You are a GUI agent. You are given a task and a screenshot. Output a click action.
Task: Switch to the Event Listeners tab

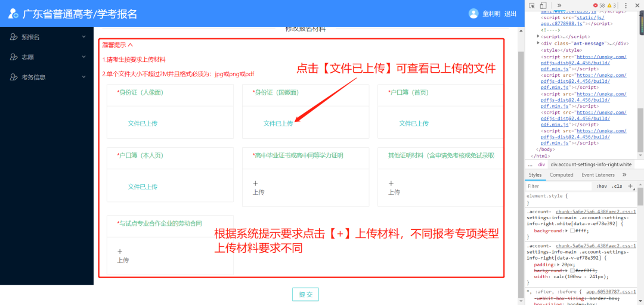[x=597, y=175]
